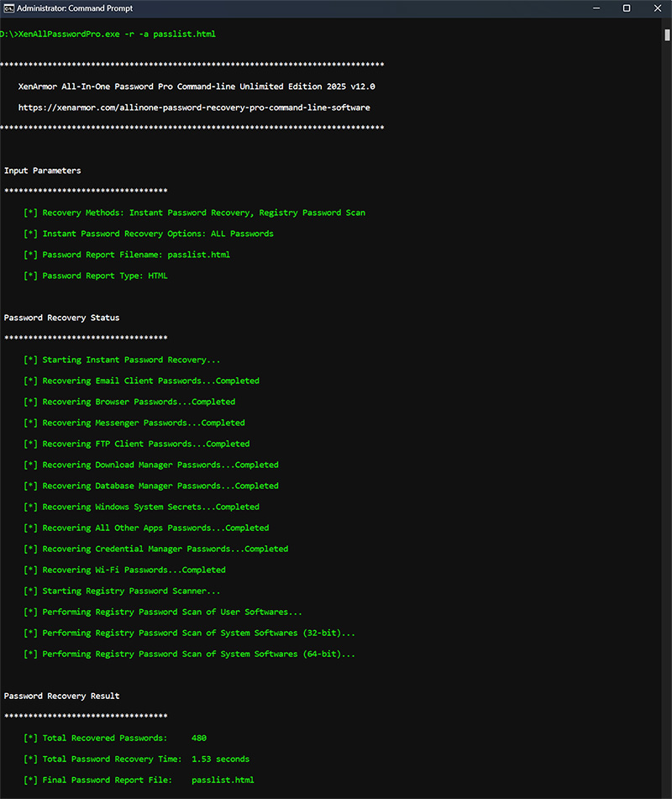Viewport: 672px width, 799px height.
Task: Close the Administrator Command Prompt window
Action: click(x=657, y=8)
